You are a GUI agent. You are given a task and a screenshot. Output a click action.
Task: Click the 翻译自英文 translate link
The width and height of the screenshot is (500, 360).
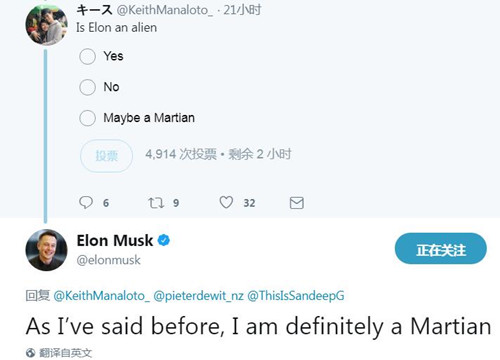click(65, 353)
